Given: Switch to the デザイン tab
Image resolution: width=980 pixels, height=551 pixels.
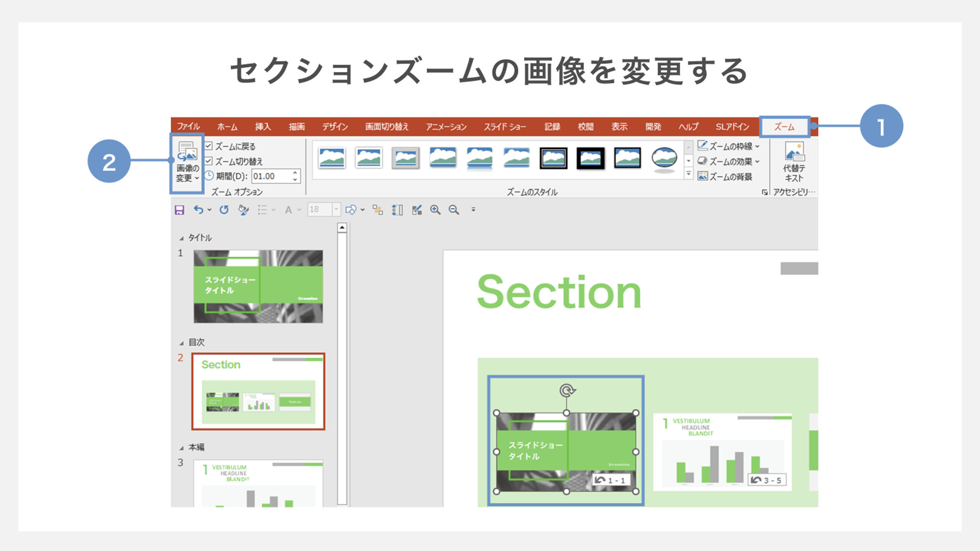Looking at the screenshot, I should point(335,127).
